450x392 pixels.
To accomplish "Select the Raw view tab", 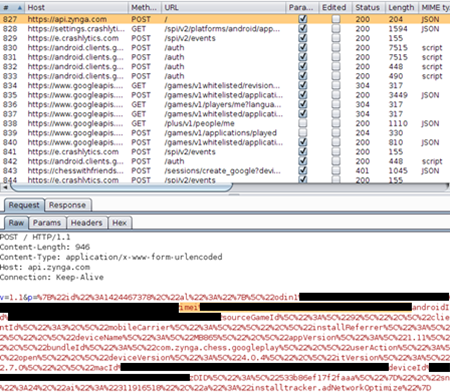I will coord(16,223).
